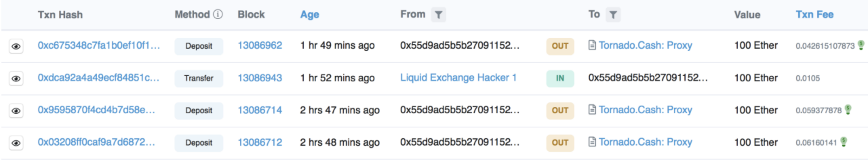Click the green fee-saving icon on the 0.042615107873 fee
Screen dimensions: 868x164
click(861, 45)
